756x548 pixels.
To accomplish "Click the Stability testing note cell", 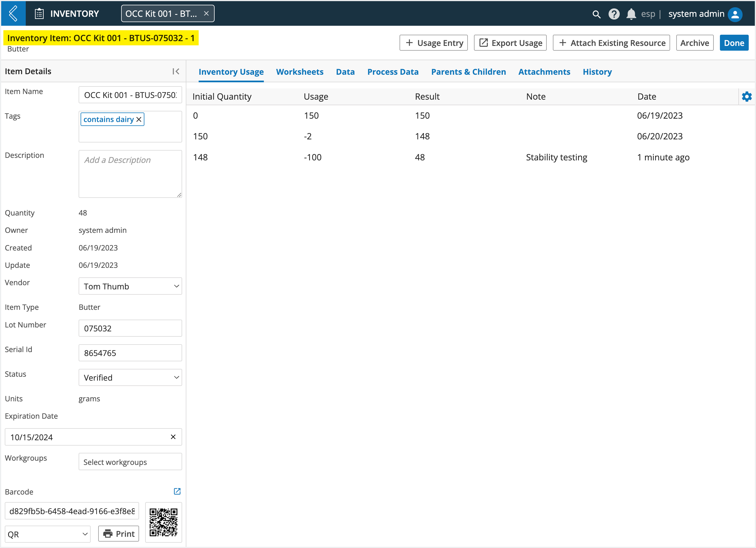I will (x=556, y=157).
